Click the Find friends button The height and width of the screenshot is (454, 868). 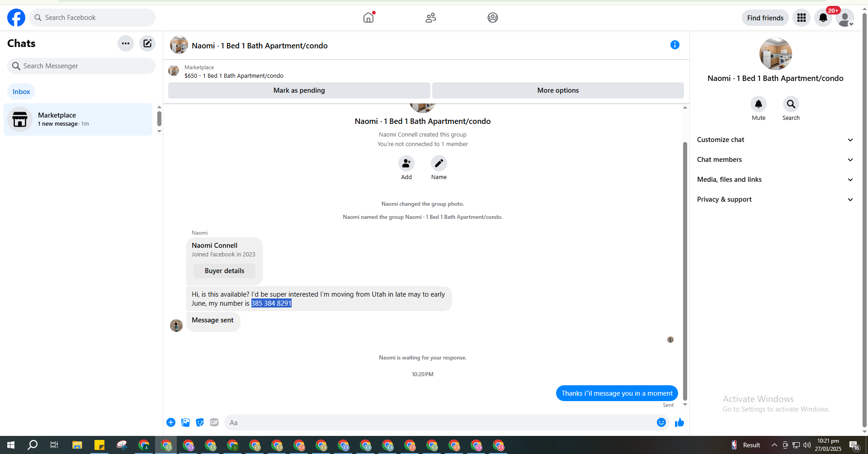(765, 18)
